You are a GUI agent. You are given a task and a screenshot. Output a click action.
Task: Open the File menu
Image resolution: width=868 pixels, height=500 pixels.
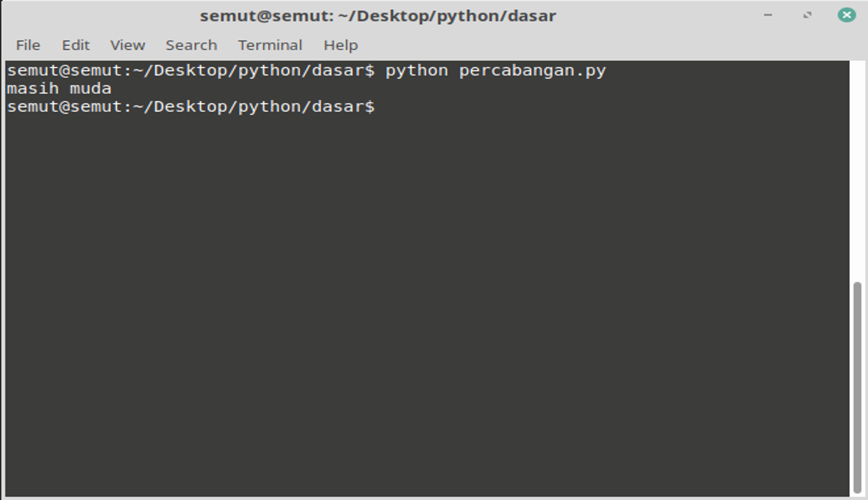[x=28, y=45]
